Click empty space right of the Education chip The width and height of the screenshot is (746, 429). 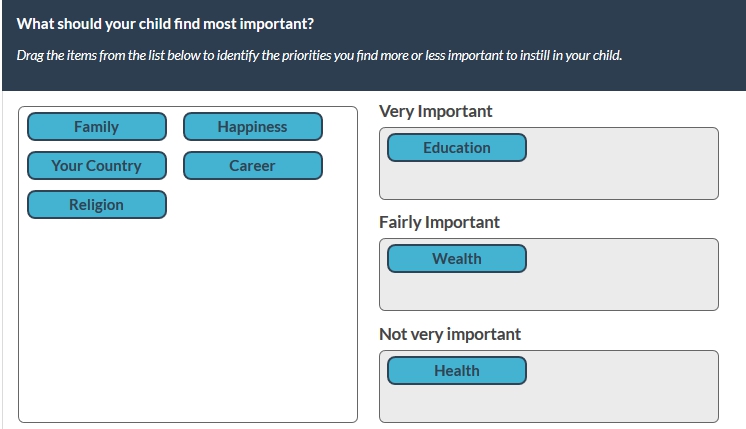[620, 148]
